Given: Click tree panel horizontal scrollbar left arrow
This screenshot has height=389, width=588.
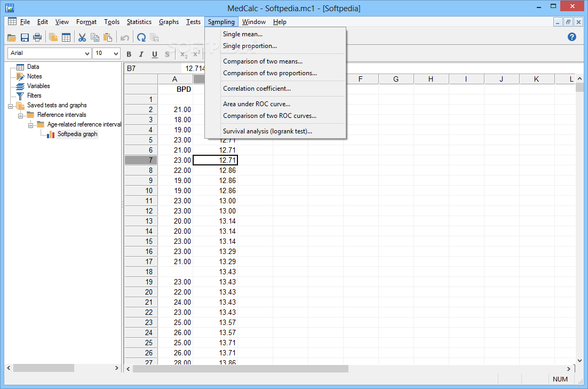Looking at the screenshot, I should coord(9,368).
